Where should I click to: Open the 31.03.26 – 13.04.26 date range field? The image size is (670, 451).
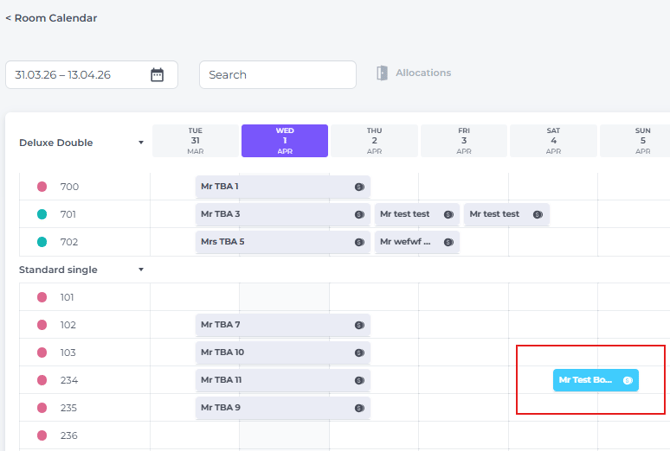[76, 75]
